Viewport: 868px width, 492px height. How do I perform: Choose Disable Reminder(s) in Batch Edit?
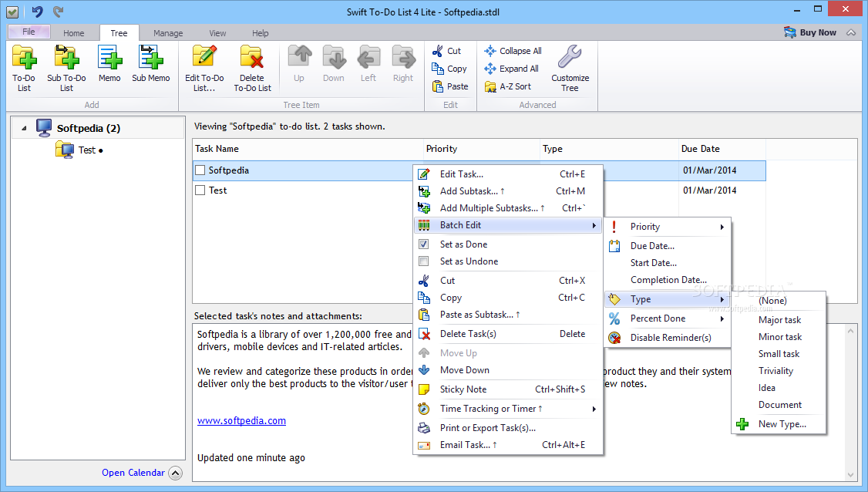point(667,338)
